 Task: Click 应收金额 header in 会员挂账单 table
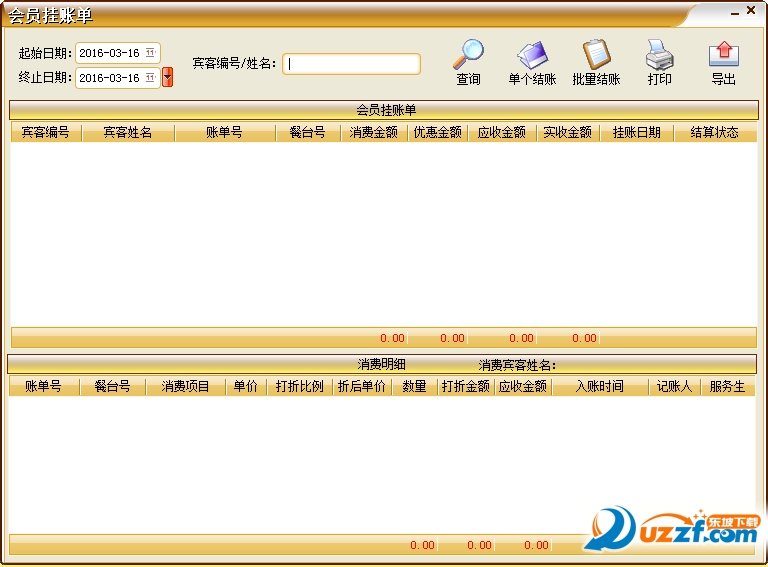(502, 132)
